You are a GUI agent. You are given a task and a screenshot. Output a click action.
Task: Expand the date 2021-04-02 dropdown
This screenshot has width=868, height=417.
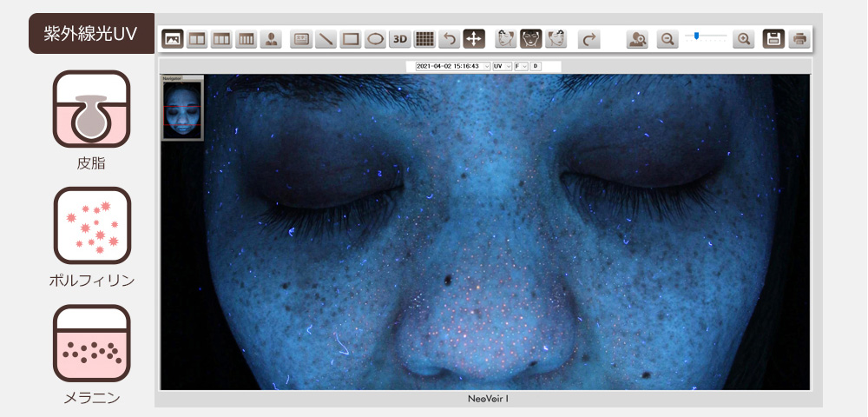click(x=485, y=66)
